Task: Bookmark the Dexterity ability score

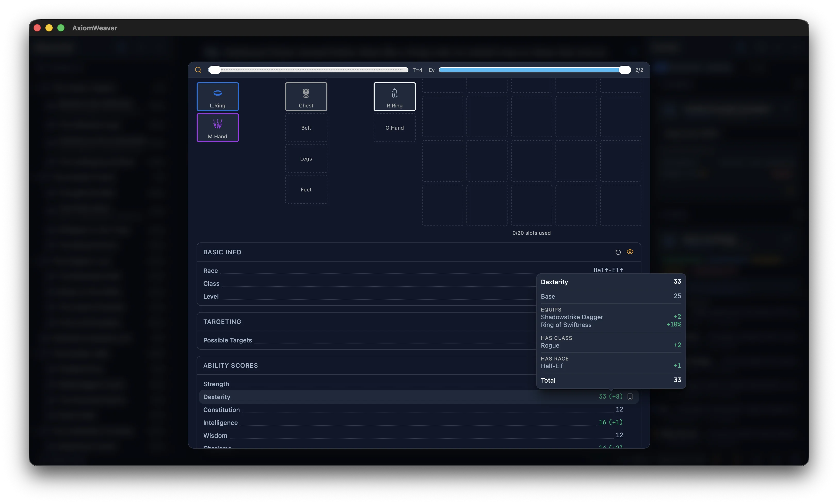Action: tap(630, 396)
